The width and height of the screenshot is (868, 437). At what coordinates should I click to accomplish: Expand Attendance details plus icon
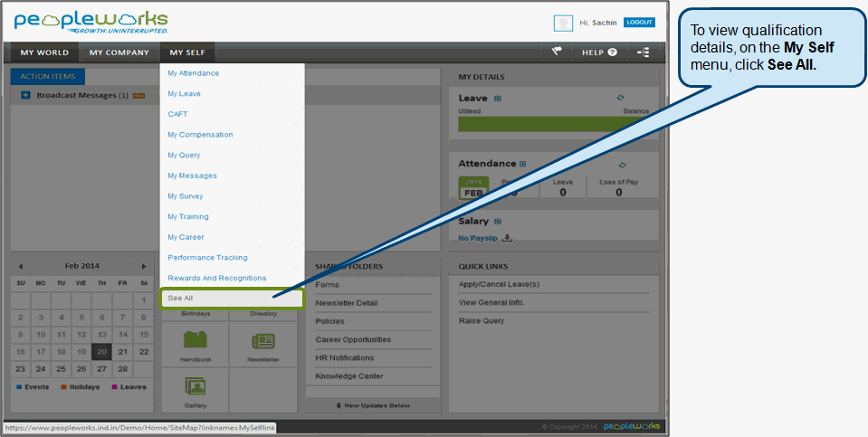point(522,164)
